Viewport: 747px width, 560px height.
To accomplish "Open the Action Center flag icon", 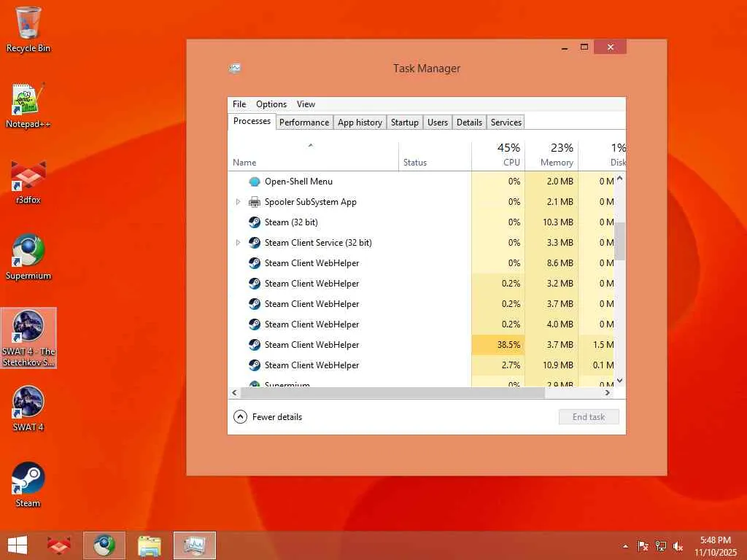I will click(x=643, y=546).
